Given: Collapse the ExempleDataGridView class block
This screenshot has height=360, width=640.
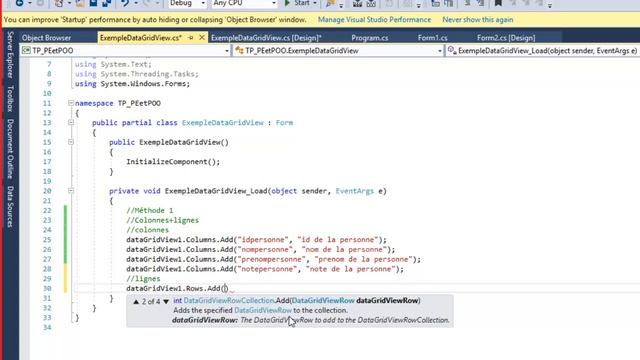Looking at the screenshot, I should (x=71, y=122).
